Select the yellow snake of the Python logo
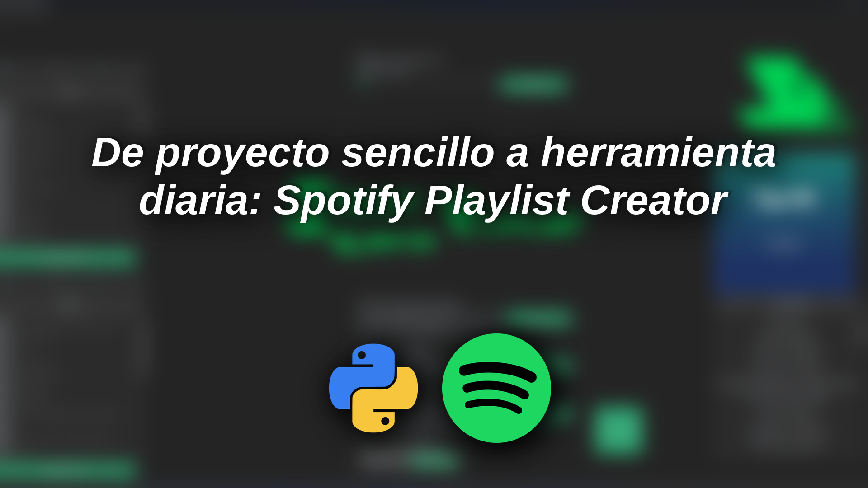This screenshot has height=488, width=868. (x=385, y=399)
